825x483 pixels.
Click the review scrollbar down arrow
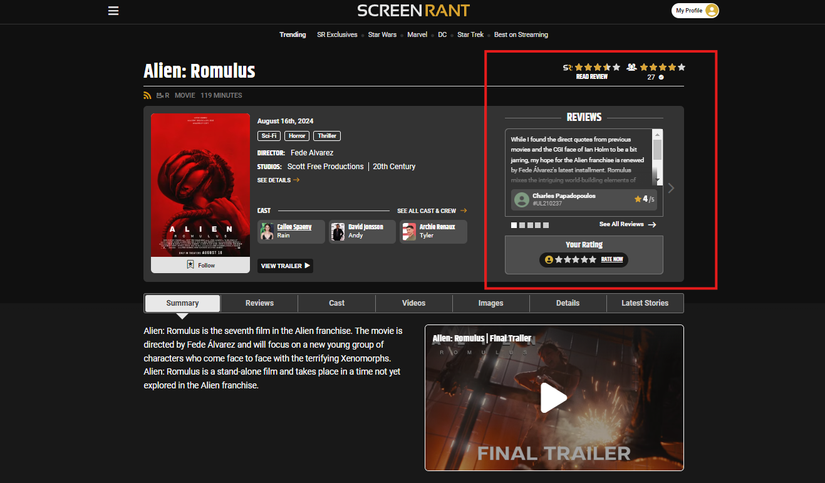coord(657,181)
